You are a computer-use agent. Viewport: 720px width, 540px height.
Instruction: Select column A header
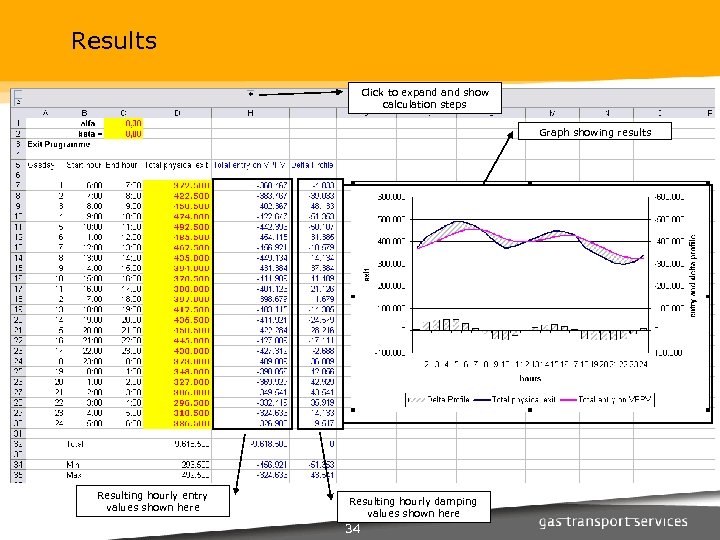point(45,112)
